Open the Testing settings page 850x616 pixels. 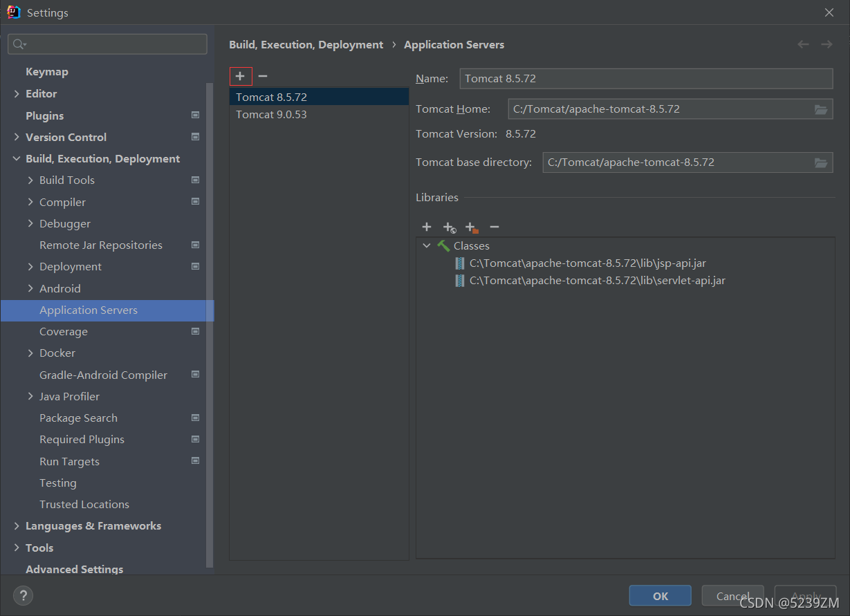point(58,483)
